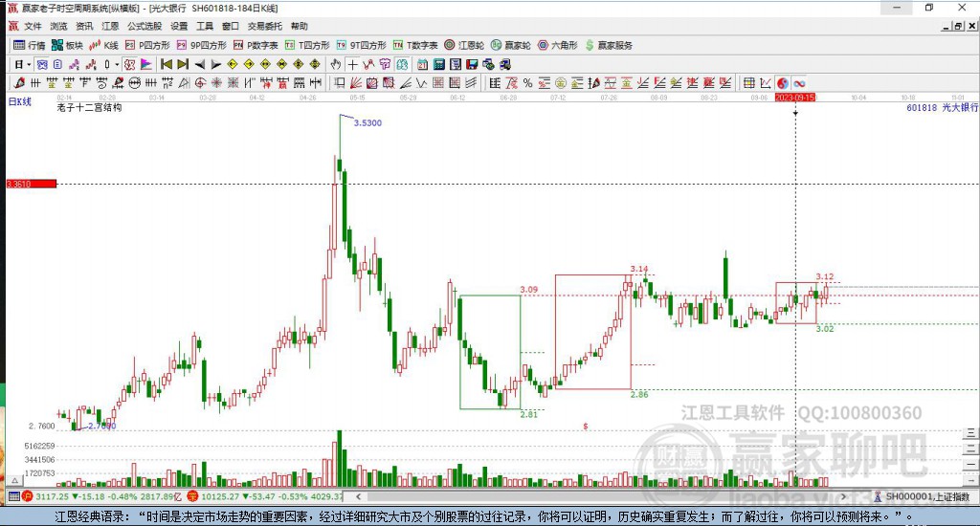Open the calendar icon in toolbar

pos(422,64)
